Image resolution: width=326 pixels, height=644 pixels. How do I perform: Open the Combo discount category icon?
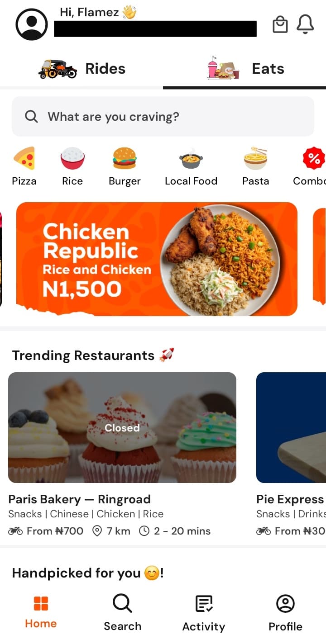(x=313, y=159)
